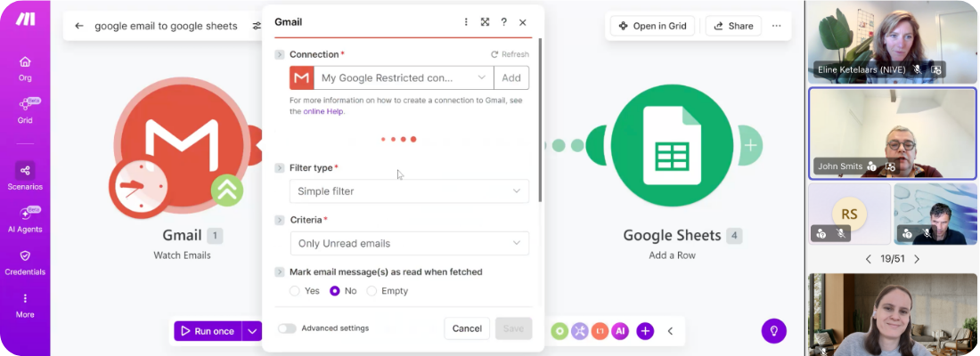Click the AI icon in bottom toolbar
Screen dimensions: 980x356
coord(620,331)
